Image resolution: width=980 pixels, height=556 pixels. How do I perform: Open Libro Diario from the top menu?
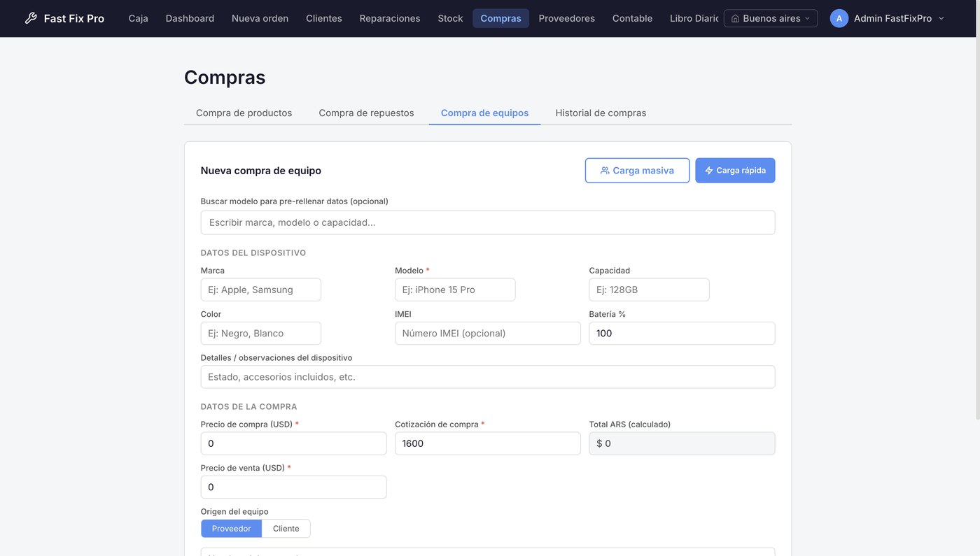click(694, 18)
